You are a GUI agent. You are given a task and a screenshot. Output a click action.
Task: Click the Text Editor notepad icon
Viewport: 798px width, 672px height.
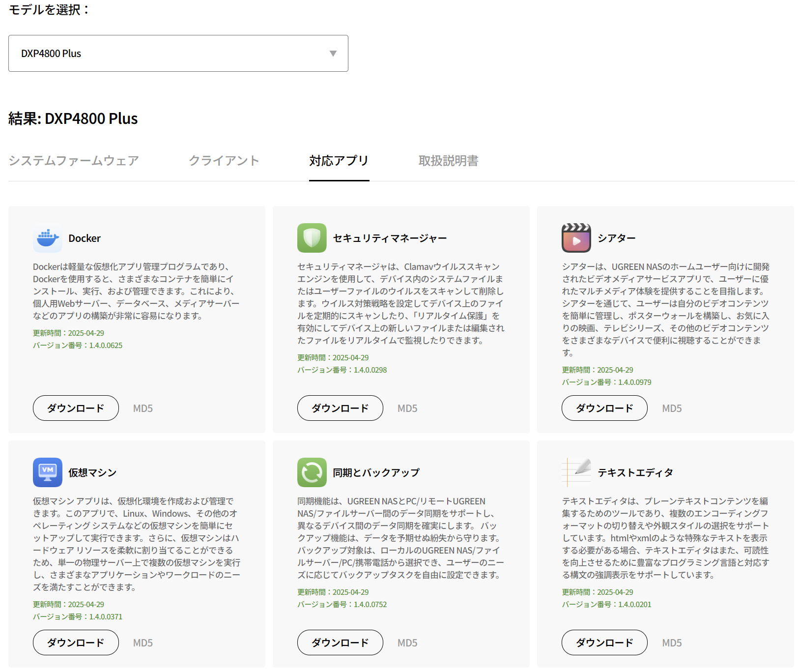click(x=576, y=472)
